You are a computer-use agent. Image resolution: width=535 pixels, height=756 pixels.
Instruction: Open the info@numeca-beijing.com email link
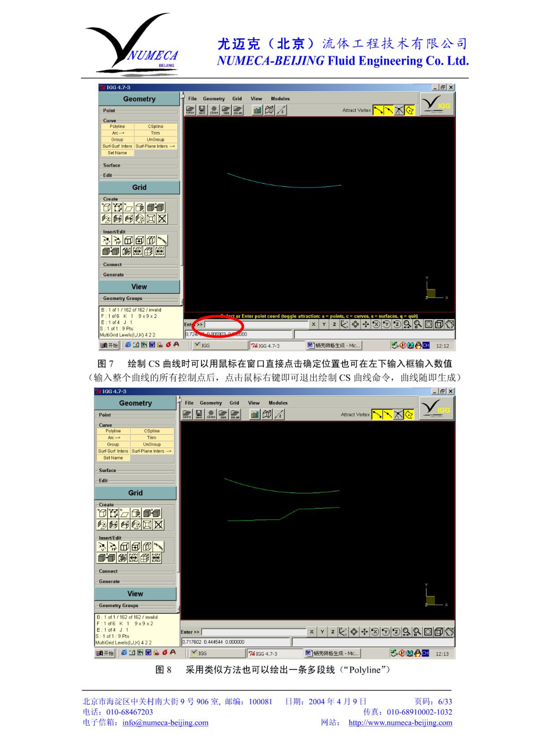[x=165, y=723]
